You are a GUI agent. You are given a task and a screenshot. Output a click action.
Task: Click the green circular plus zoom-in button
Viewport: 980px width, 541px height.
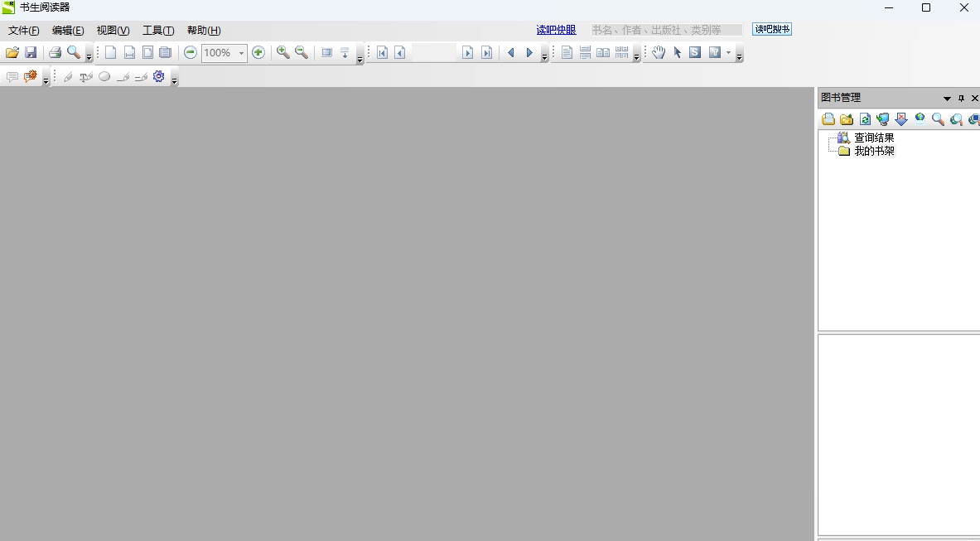click(258, 52)
